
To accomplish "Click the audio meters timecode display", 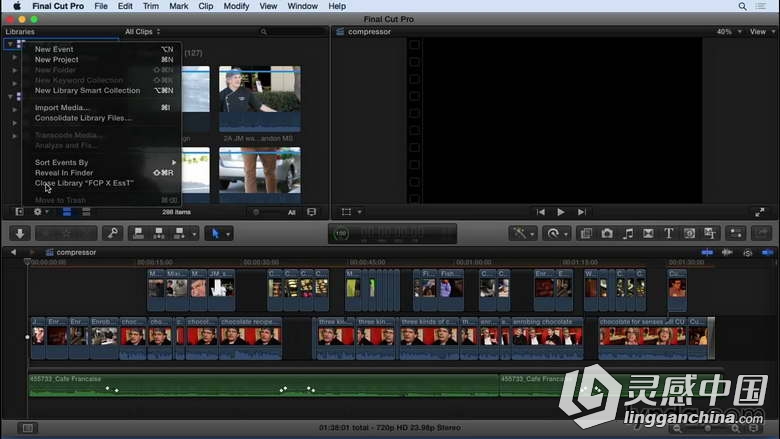I will pos(392,233).
